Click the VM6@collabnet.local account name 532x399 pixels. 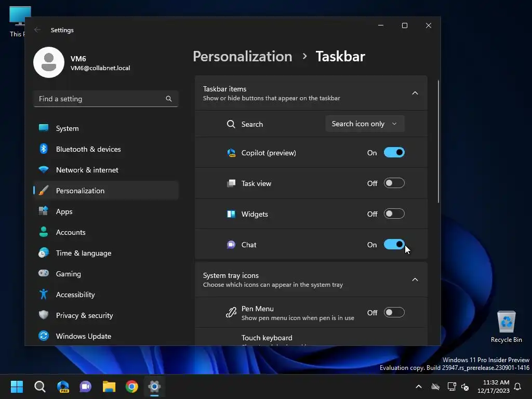[x=100, y=68]
